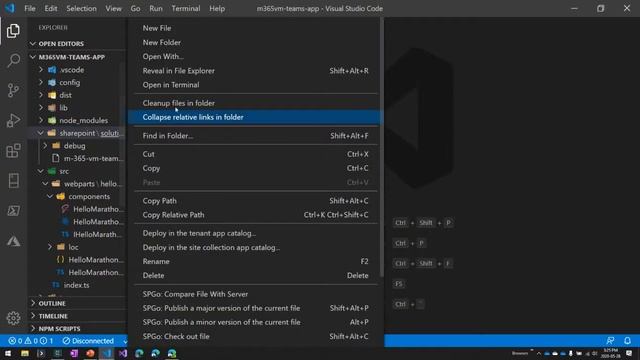Choose Rename from context menu
The image size is (640, 360).
(256, 262)
